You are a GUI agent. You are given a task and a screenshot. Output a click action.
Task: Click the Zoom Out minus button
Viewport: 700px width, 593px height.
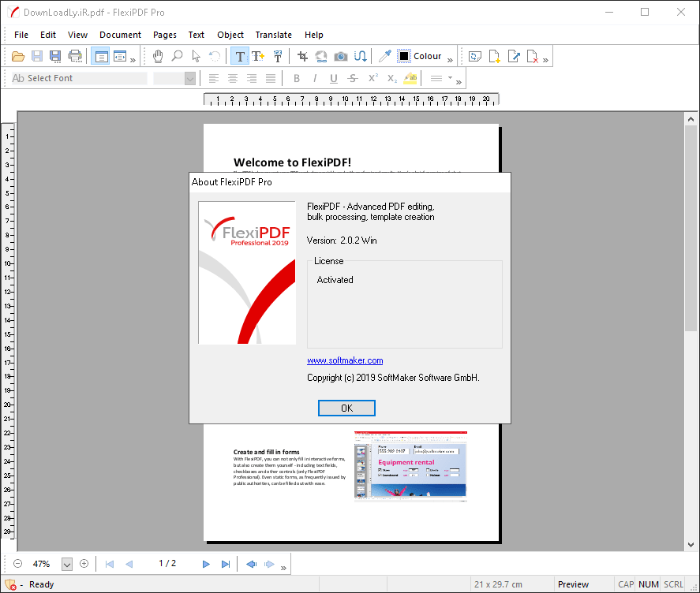coord(18,564)
